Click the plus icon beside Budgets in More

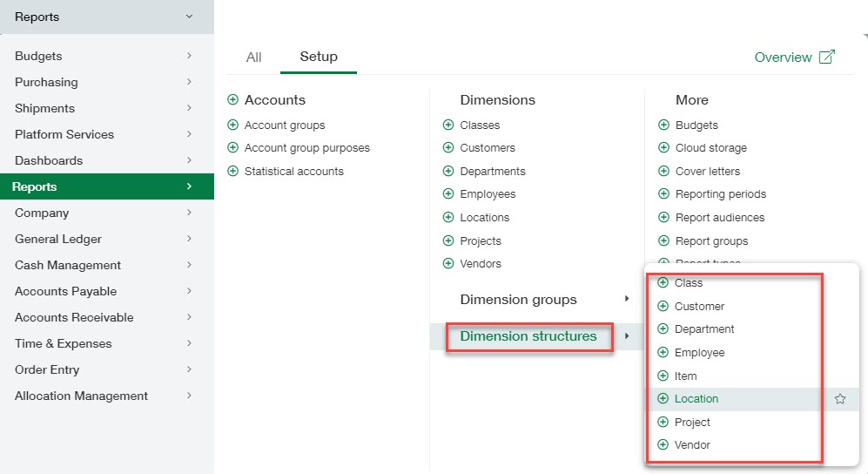click(x=663, y=125)
